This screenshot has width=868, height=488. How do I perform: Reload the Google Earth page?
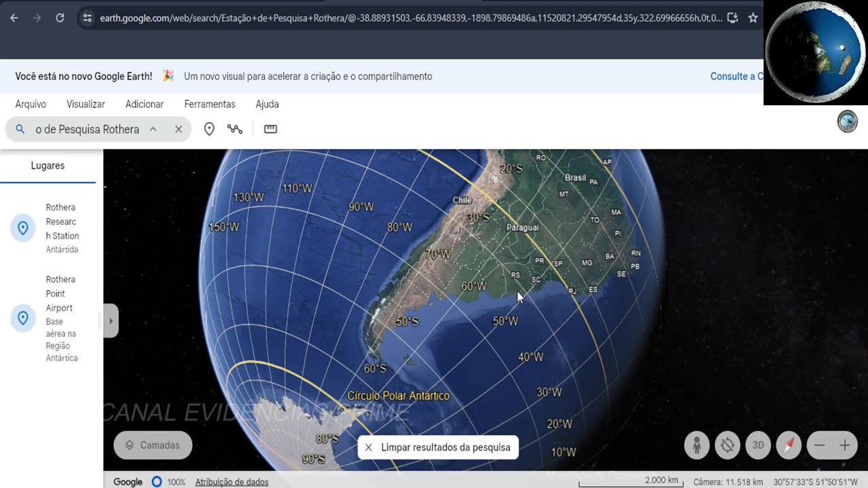point(60,18)
